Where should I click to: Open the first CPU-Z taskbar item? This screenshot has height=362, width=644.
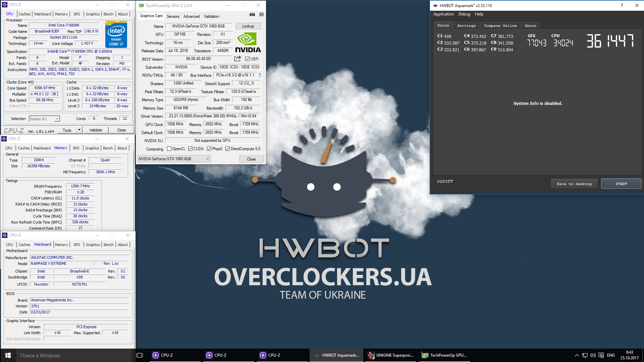tap(174, 355)
